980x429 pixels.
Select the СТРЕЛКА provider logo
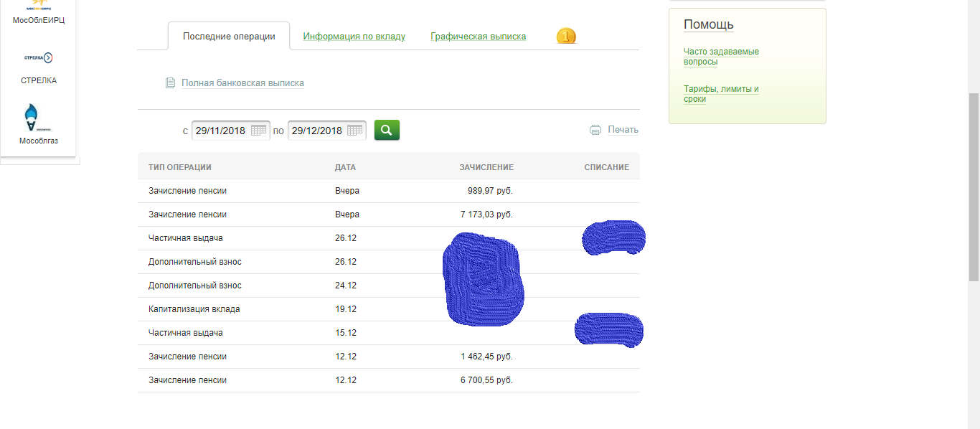tap(39, 58)
